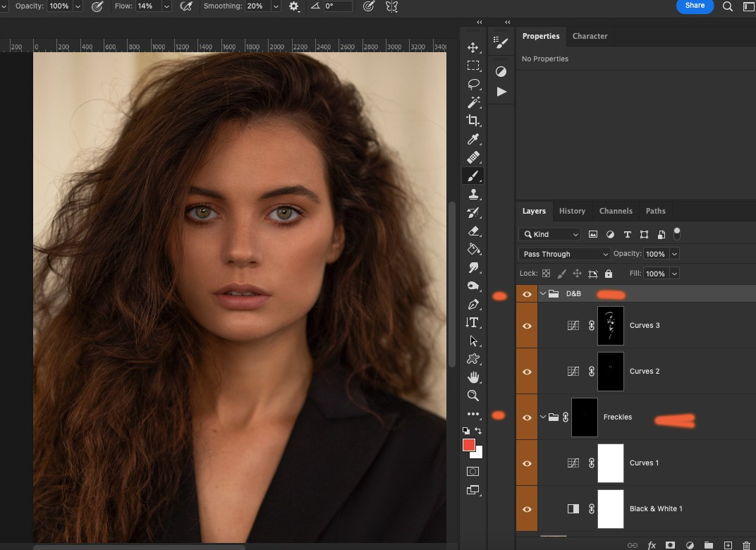The width and height of the screenshot is (756, 550).
Task: Open the Kind filter dropdown
Action: click(549, 233)
